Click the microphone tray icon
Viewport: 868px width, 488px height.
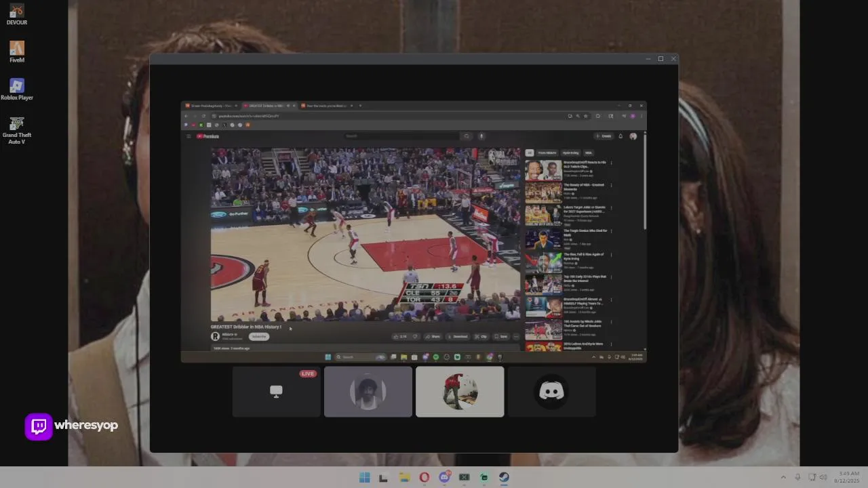[797, 477]
